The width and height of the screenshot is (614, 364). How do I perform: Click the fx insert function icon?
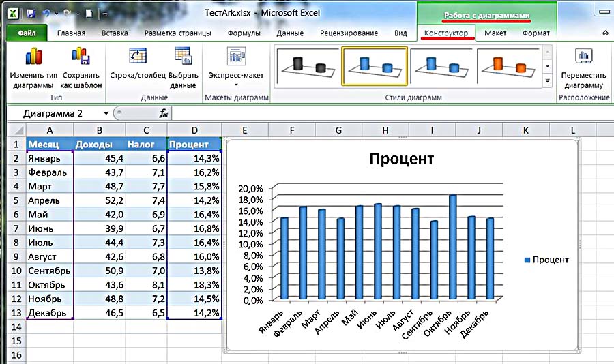[163, 114]
